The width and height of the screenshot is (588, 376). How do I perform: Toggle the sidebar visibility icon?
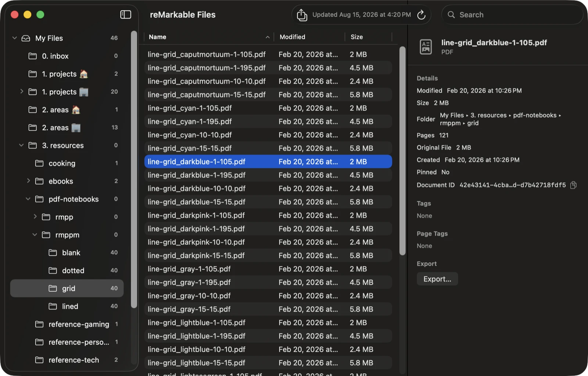126,15
